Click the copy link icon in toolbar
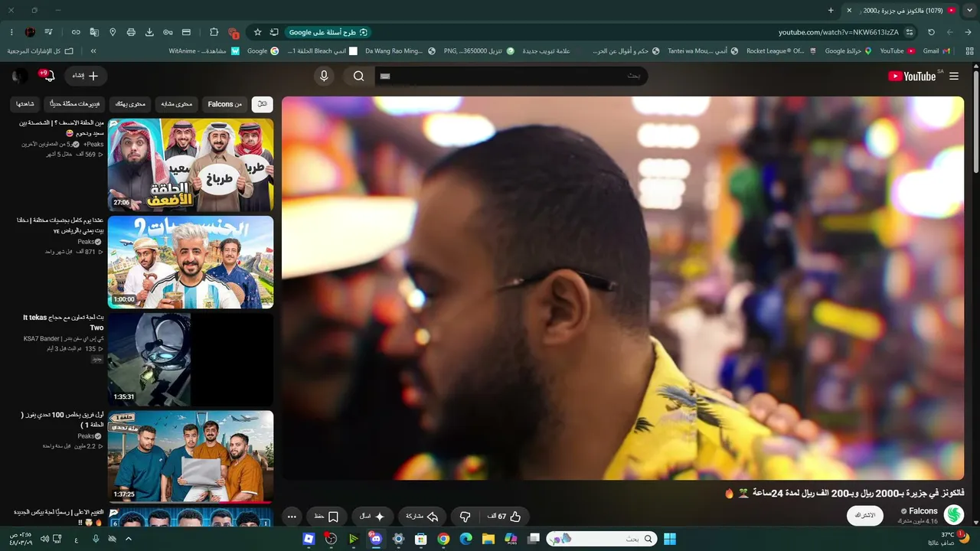Screen dimensions: 980x551 76,32
